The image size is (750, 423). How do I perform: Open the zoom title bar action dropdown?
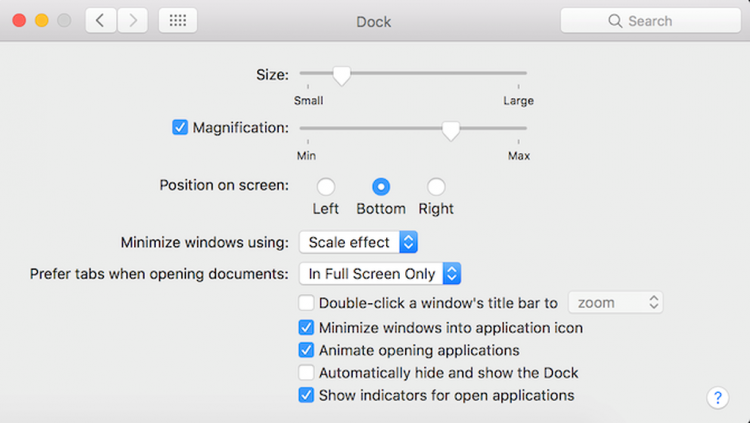click(x=616, y=302)
